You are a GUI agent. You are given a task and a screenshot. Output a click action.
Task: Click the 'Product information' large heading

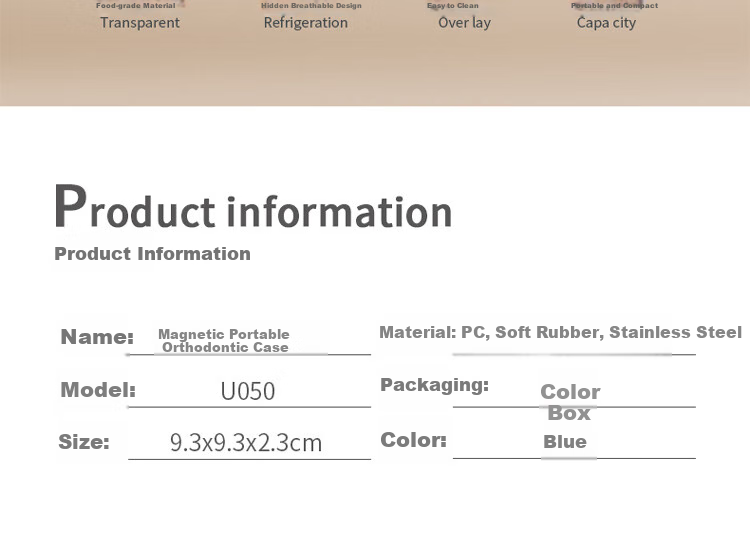[x=253, y=207]
